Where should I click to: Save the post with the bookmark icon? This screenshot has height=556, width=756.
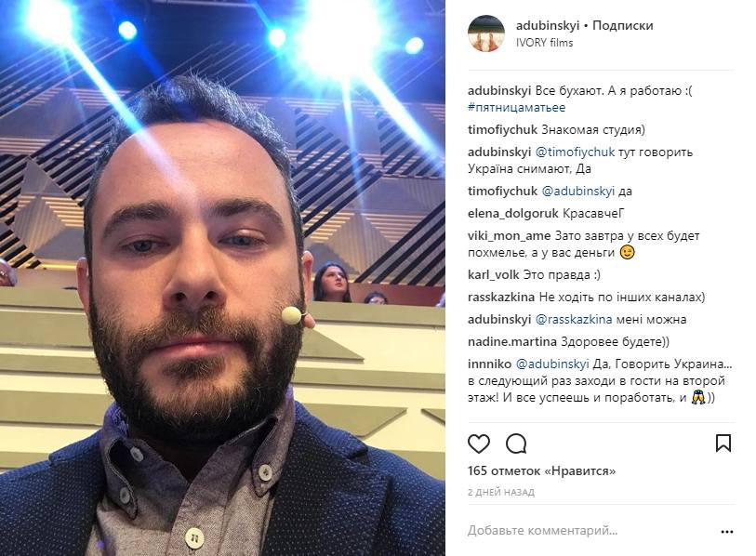723,443
